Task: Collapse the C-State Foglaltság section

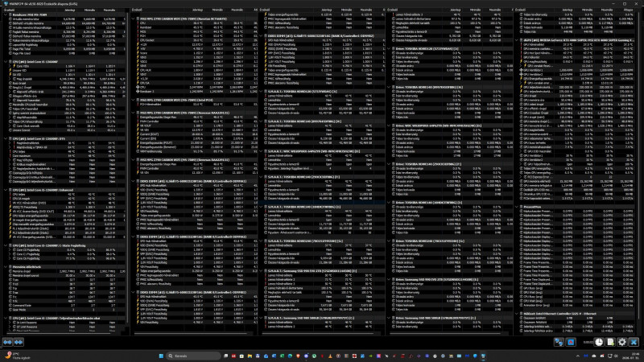Action: 6,245
